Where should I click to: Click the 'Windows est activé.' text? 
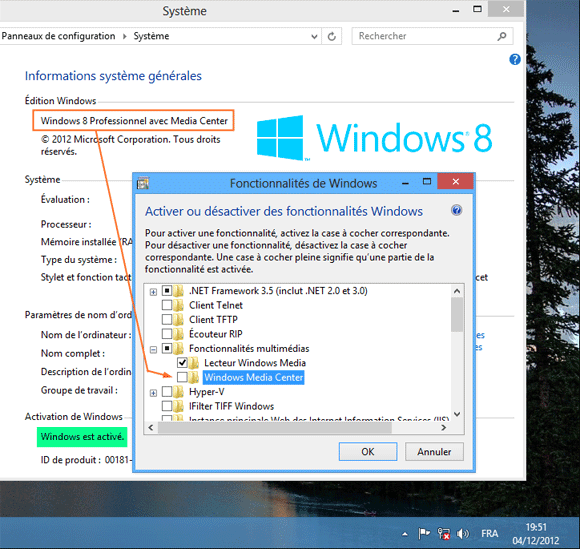tap(82, 437)
